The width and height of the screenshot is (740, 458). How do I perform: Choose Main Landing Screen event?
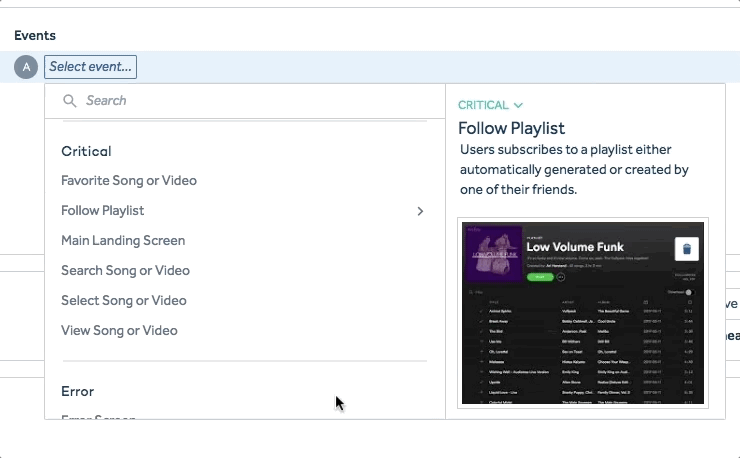click(123, 240)
